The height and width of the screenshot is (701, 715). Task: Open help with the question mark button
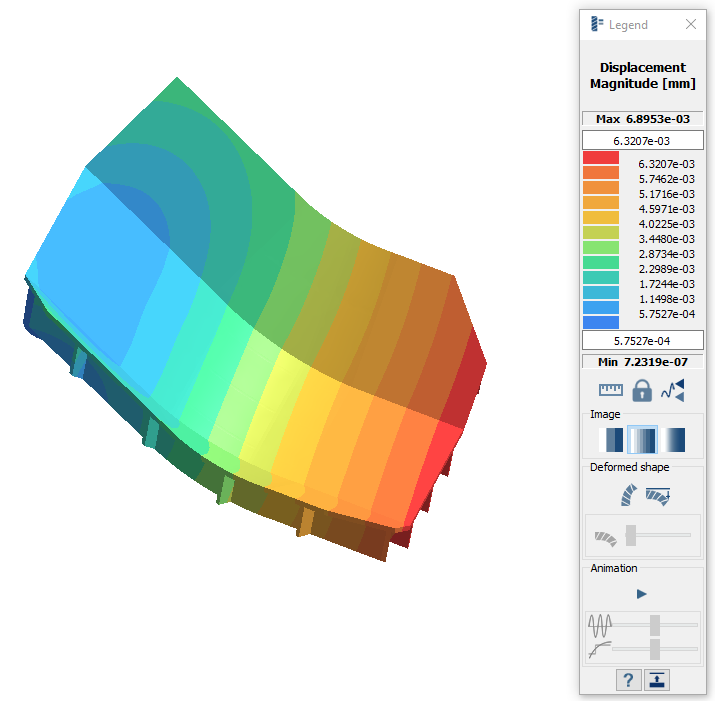pyautogui.click(x=628, y=681)
